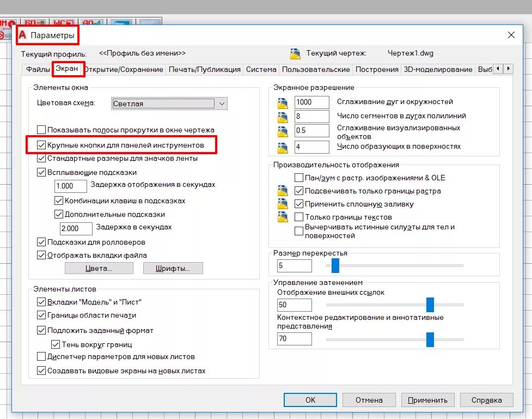Click the Цвета... button
The width and height of the screenshot is (532, 419).
[x=99, y=268]
